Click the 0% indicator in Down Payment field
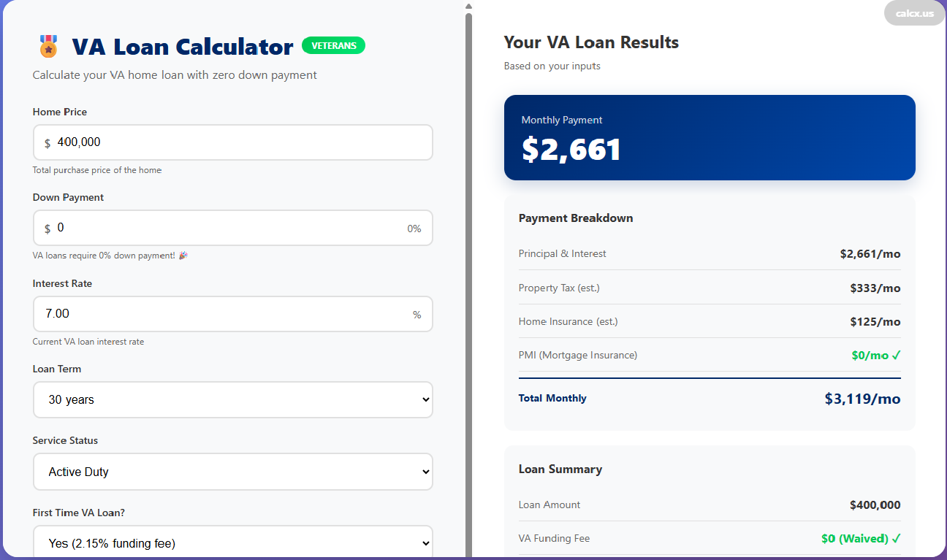 click(x=414, y=228)
